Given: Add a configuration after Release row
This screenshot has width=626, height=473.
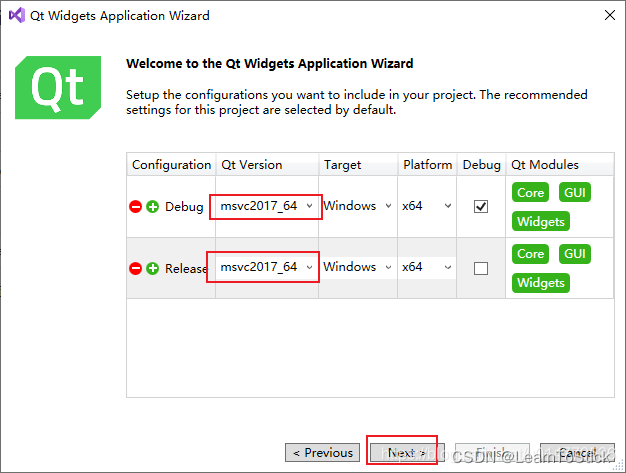Looking at the screenshot, I should pyautogui.click(x=153, y=268).
